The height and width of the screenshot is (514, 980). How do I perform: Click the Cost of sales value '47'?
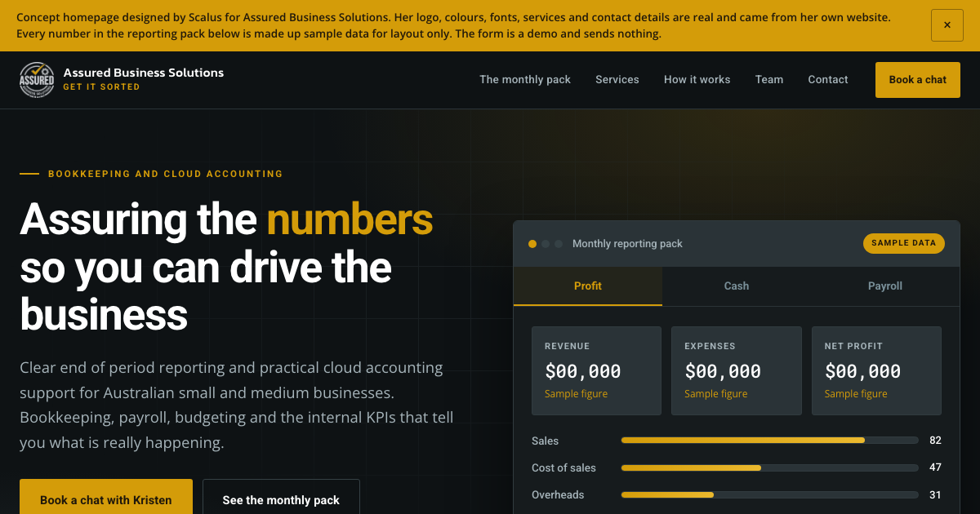pyautogui.click(x=935, y=467)
